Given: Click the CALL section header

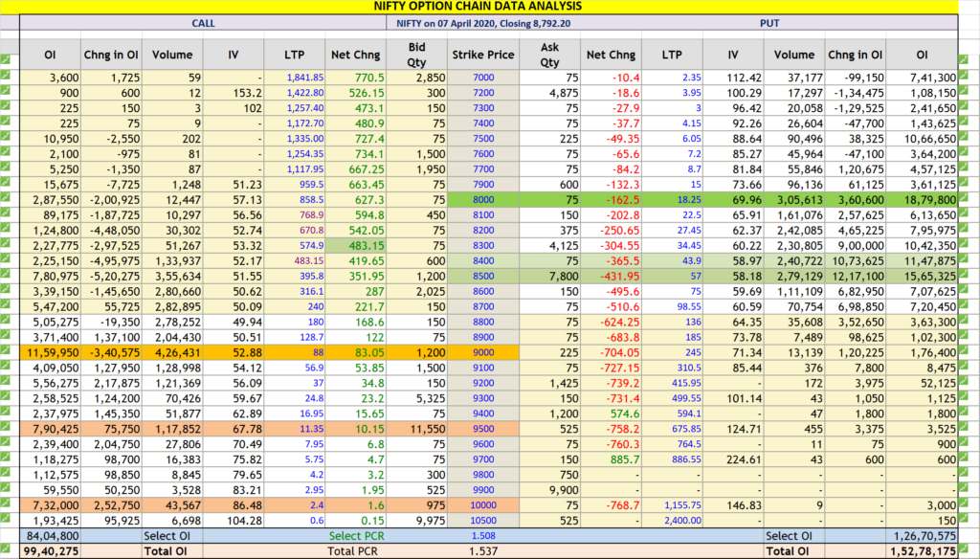Looking at the screenshot, I should click(x=203, y=23).
